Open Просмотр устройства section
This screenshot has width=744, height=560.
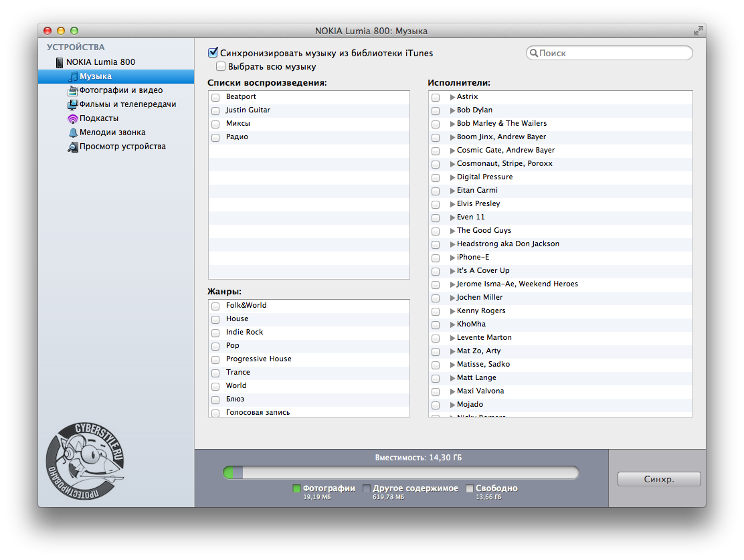[116, 147]
